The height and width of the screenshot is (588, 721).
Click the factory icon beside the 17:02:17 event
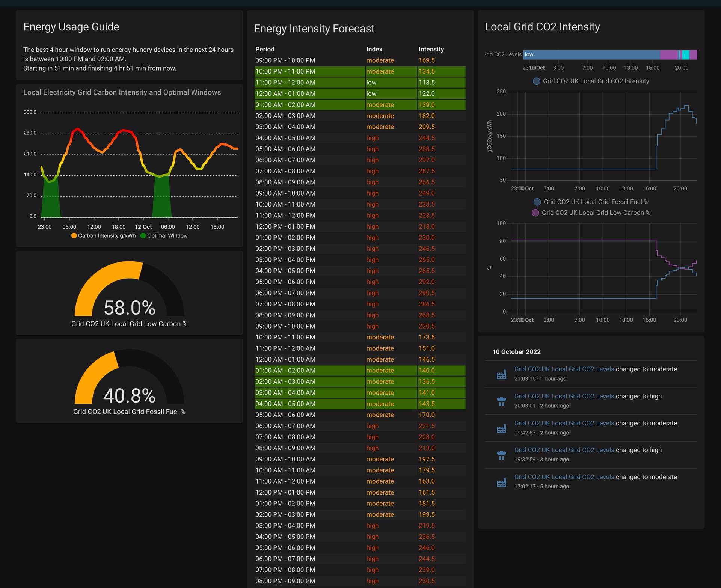(501, 481)
